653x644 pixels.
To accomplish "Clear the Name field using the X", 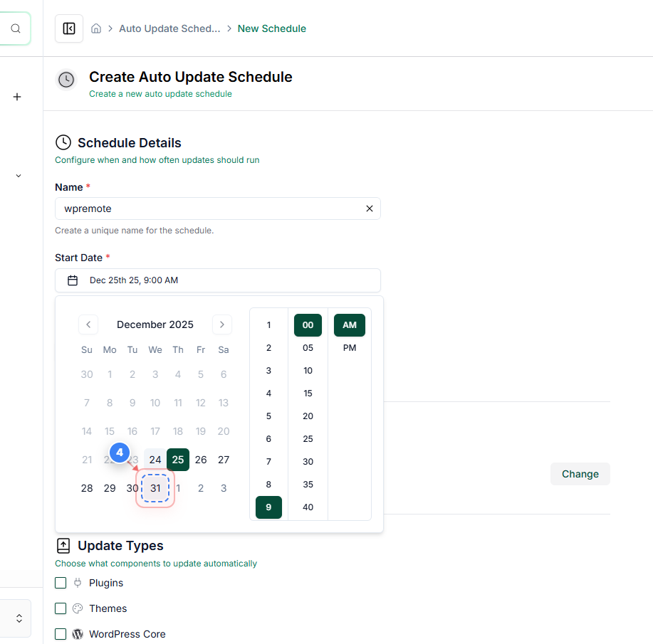I will 370,208.
